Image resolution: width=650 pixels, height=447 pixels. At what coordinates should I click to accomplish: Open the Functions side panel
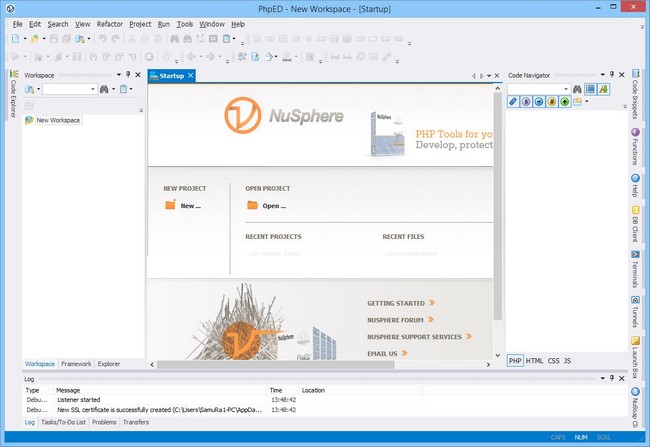coord(635,147)
